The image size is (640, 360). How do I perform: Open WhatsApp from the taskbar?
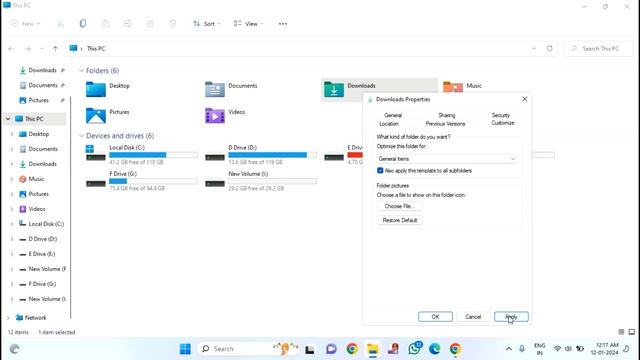click(414, 349)
